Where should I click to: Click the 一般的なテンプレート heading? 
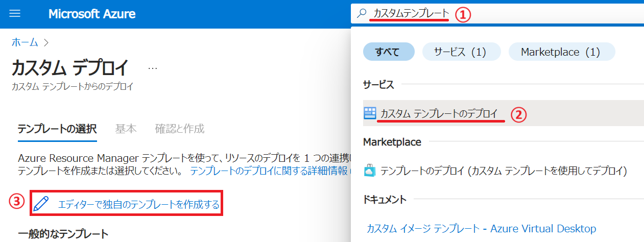tap(63, 234)
